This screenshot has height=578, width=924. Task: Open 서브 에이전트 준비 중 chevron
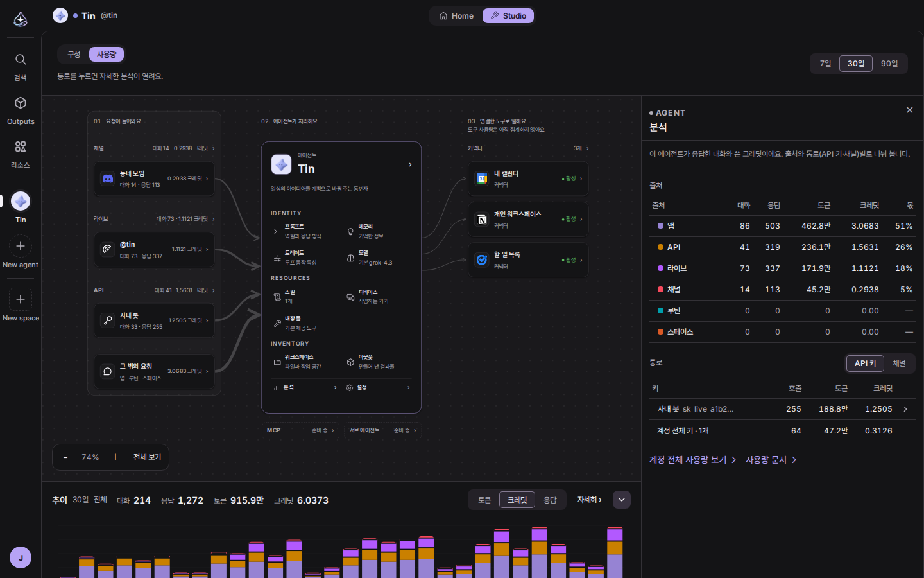pyautogui.click(x=415, y=430)
